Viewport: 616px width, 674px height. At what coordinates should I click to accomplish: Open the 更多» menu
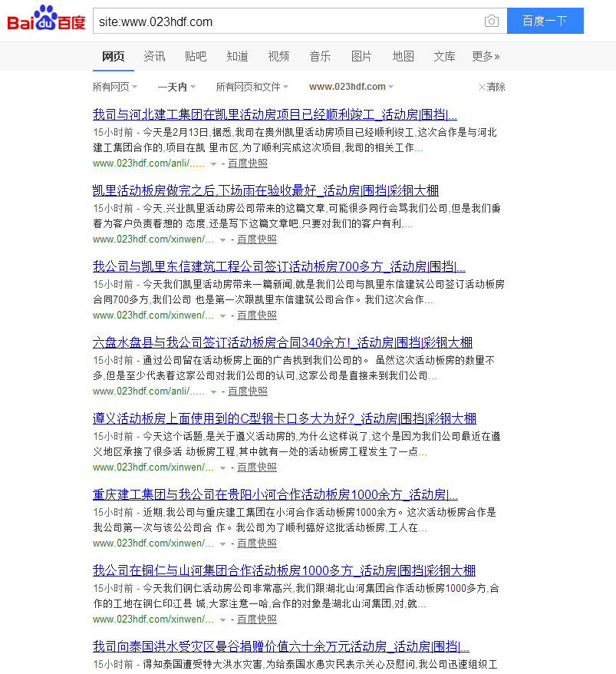pyautogui.click(x=486, y=56)
